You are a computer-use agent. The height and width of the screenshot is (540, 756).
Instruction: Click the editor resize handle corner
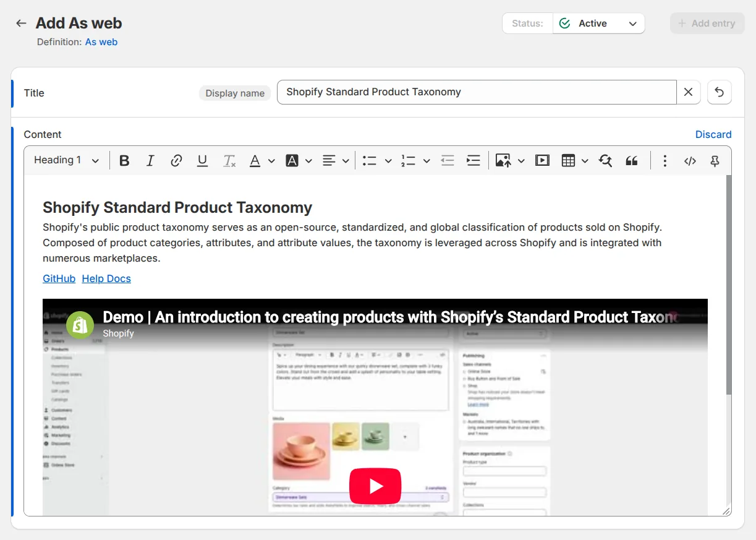[x=726, y=511]
